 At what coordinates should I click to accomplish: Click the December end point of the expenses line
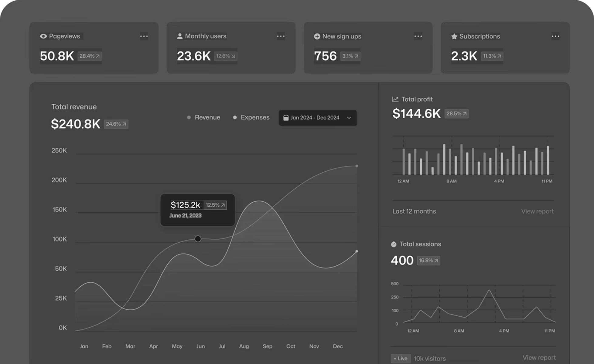click(x=357, y=251)
